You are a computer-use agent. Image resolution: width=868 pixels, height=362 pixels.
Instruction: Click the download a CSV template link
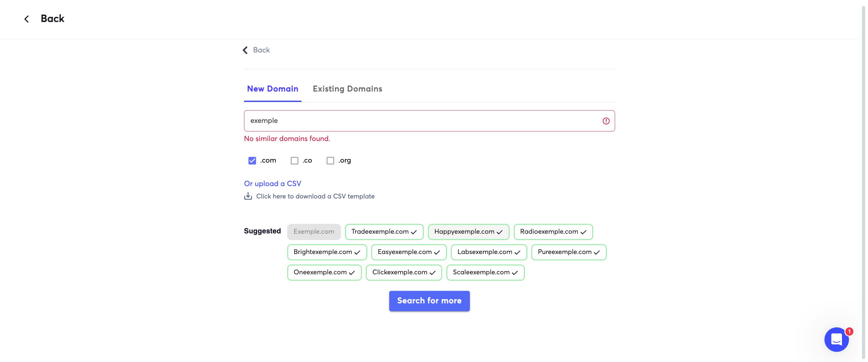[315, 196]
